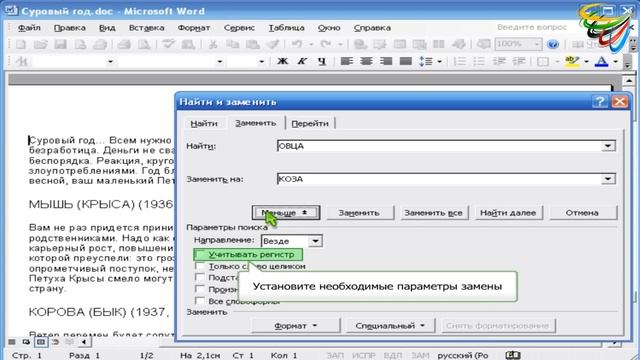Enable the Учитывать регистр checkbox
Image resolution: width=640 pixels, height=360 pixels.
[x=200, y=254]
